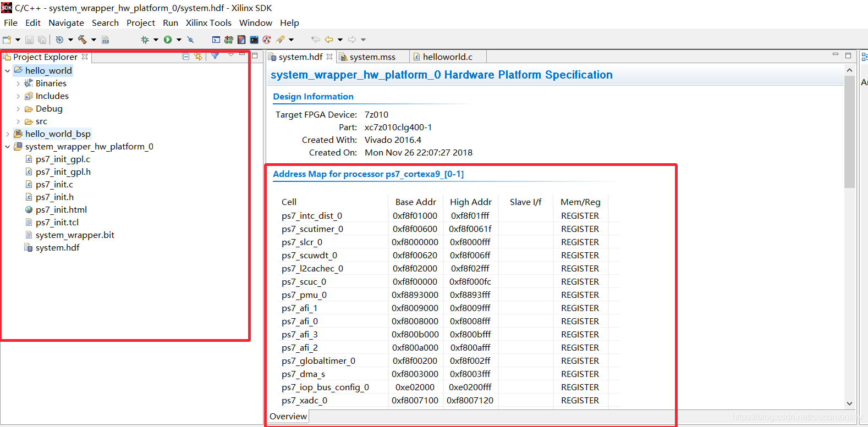This screenshot has width=868, height=427.
Task: Expand the Includes node
Action: click(18, 96)
